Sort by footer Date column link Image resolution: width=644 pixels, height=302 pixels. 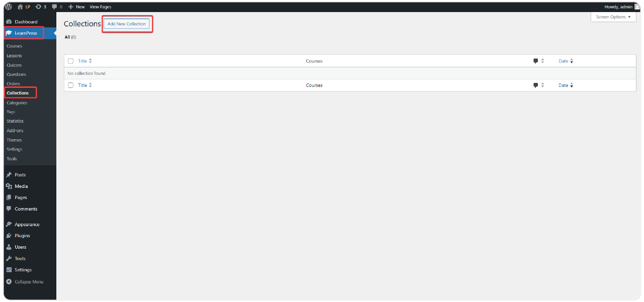click(563, 85)
